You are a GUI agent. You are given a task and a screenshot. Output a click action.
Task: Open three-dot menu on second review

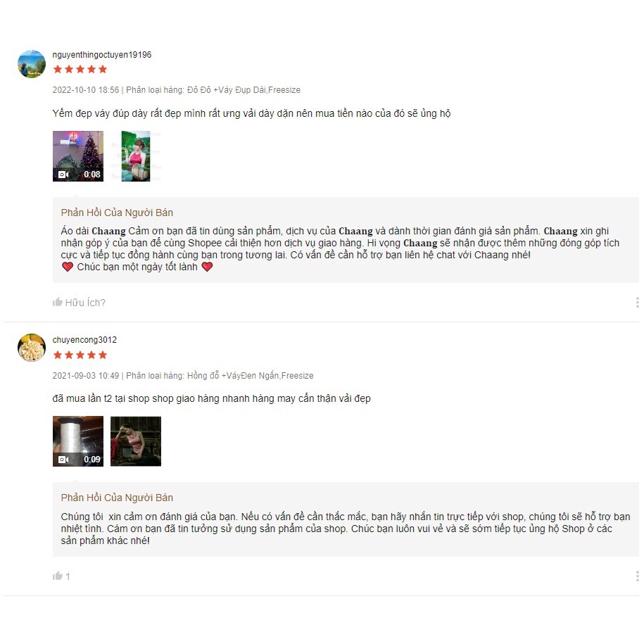coord(637,576)
